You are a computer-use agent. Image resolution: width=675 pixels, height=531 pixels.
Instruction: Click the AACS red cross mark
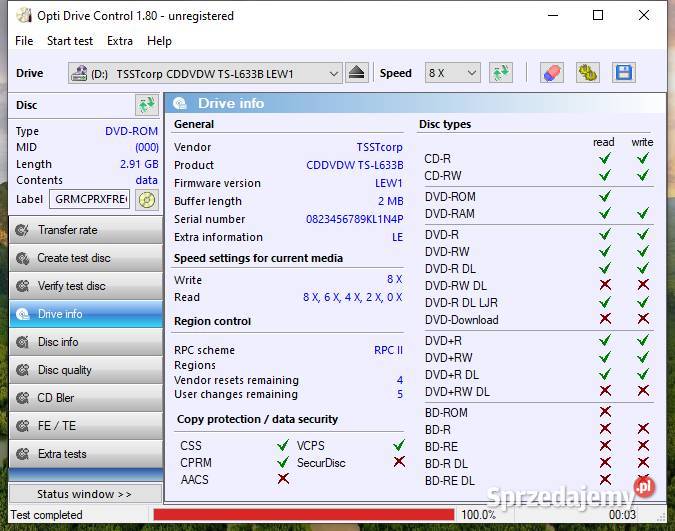[x=283, y=478]
